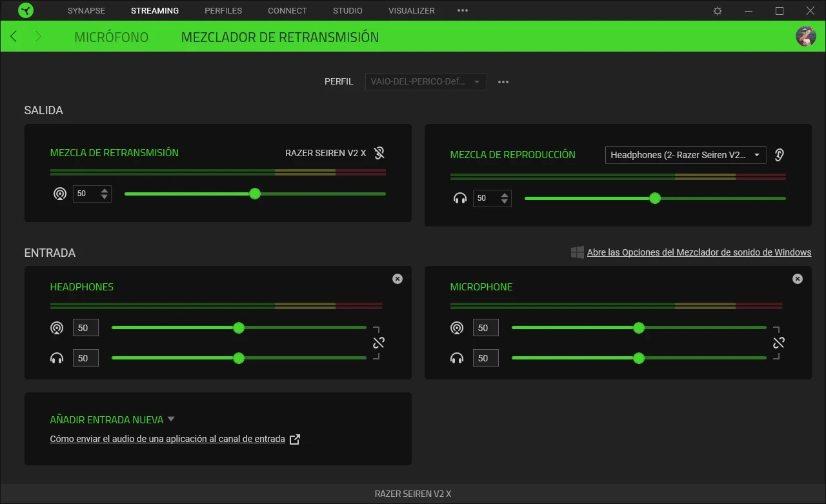The height and width of the screenshot is (504, 826).
Task: Toggle mic monitoring icon next to RAZER SEIREN V2 X
Action: [x=379, y=153]
